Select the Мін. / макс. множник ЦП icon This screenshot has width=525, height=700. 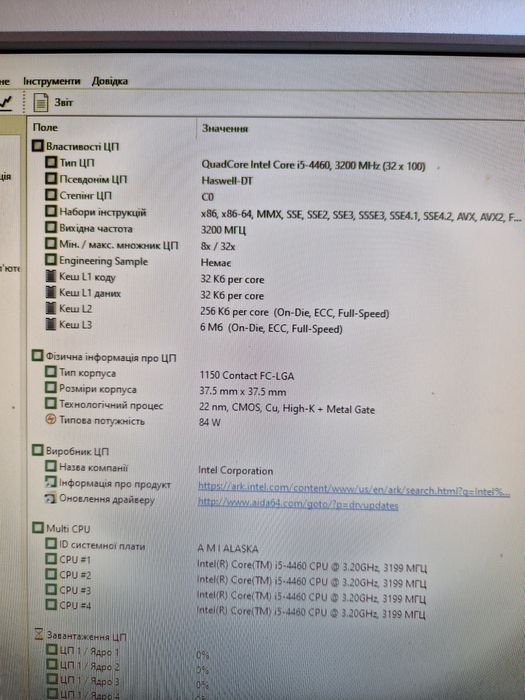pos(51,244)
